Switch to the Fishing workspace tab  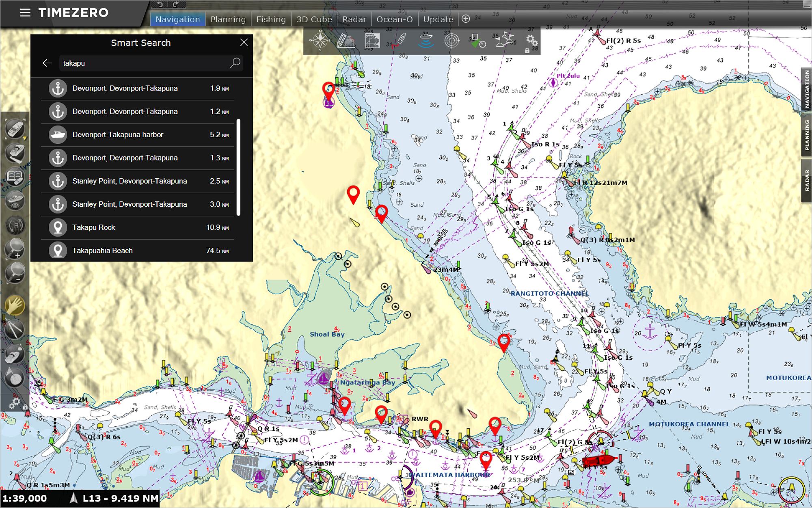[271, 19]
